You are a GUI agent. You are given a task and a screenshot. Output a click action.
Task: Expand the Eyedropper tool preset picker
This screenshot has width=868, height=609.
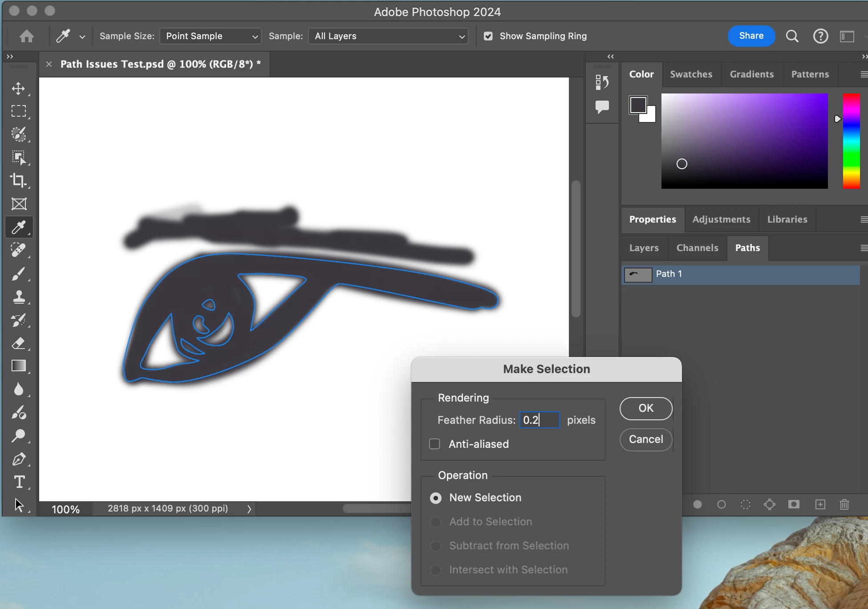[82, 37]
